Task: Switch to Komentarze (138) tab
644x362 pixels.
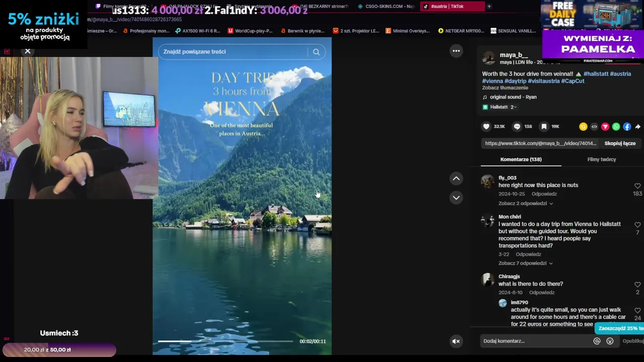Action: tap(521, 159)
